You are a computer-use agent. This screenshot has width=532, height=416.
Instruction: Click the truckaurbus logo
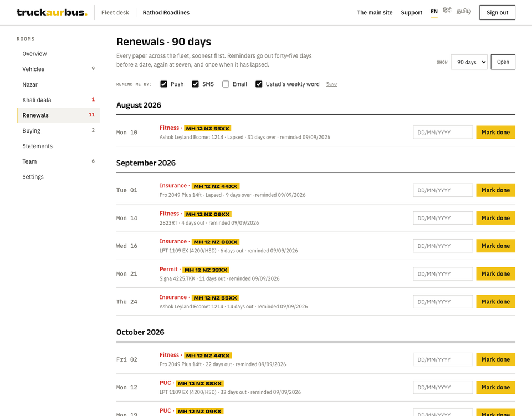pos(52,13)
